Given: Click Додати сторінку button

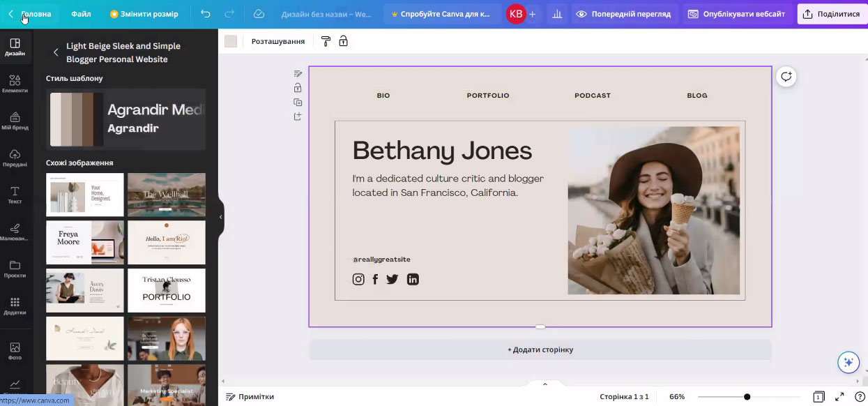Looking at the screenshot, I should (540, 349).
